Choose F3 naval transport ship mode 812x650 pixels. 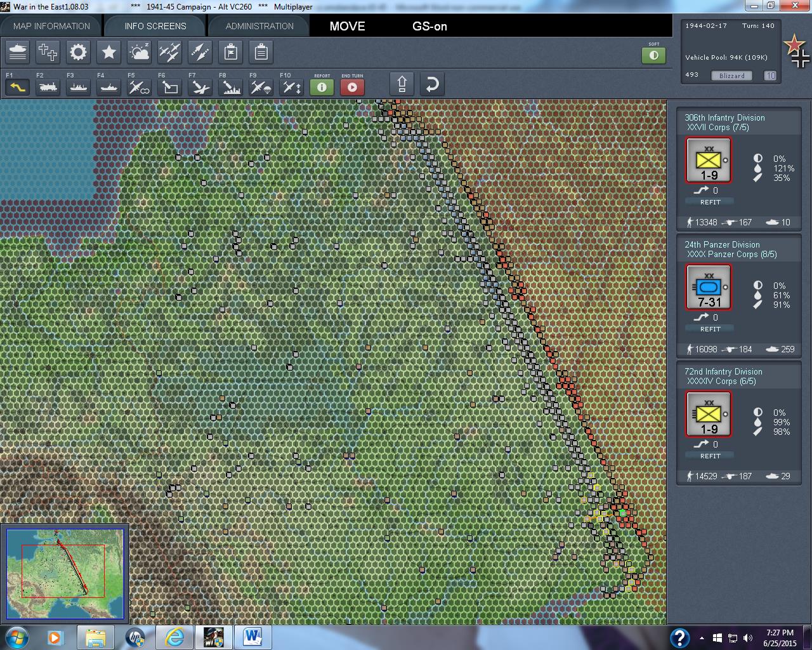click(79, 86)
